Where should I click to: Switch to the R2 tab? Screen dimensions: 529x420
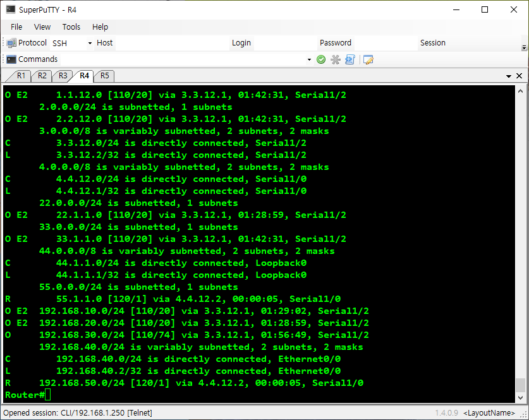tap(42, 76)
